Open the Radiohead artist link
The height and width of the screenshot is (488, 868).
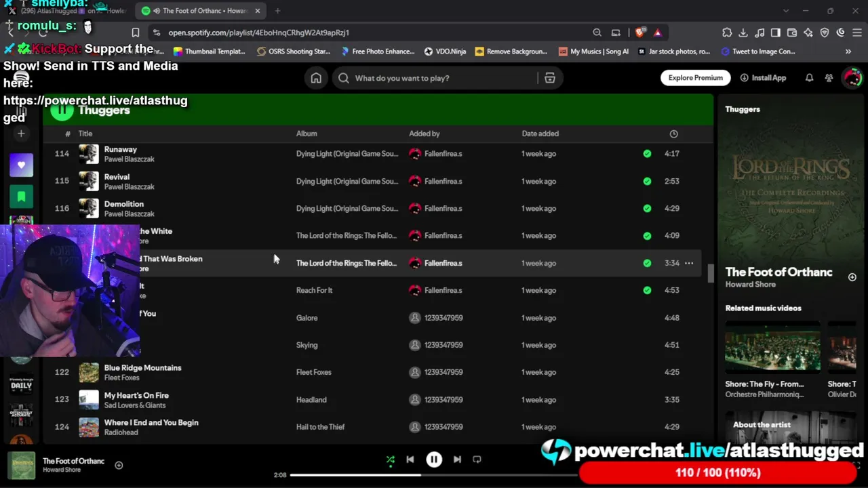point(121,432)
